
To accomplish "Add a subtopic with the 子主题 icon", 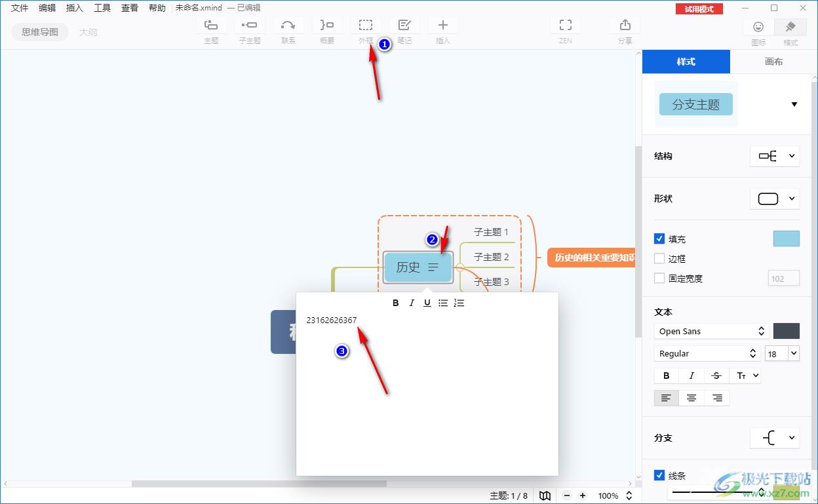I will click(x=249, y=26).
